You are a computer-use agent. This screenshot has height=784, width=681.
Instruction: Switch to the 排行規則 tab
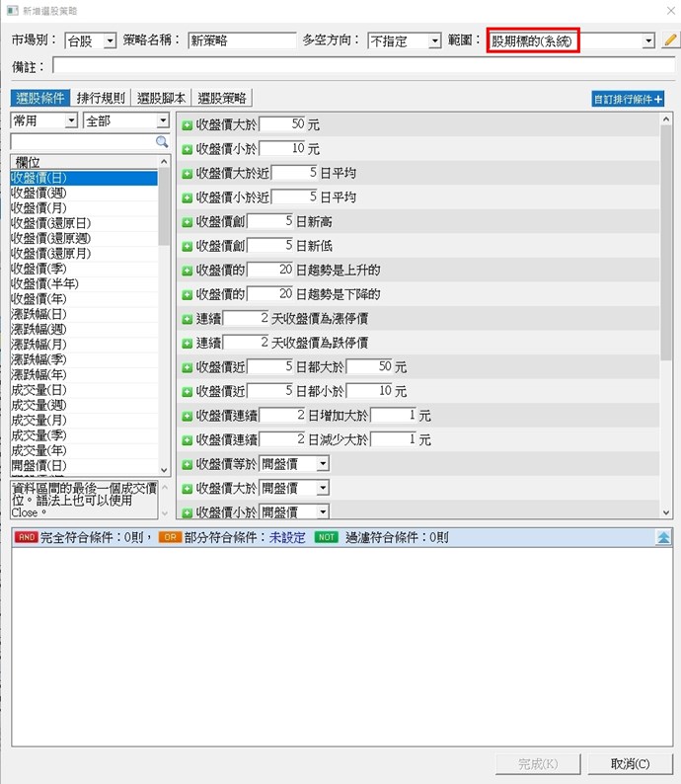tap(101, 98)
